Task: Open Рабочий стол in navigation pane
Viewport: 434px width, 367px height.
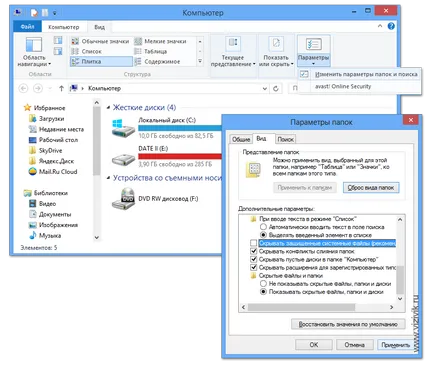Action: 53,140
